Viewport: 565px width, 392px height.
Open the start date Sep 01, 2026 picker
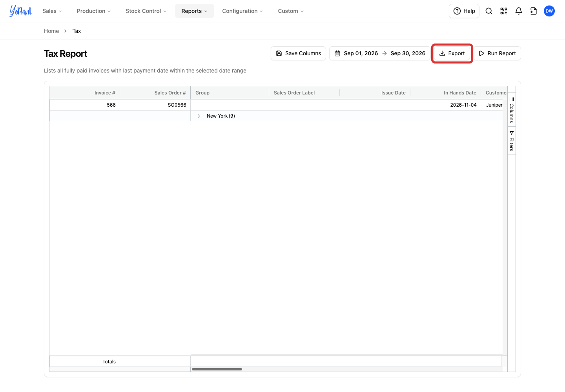361,53
